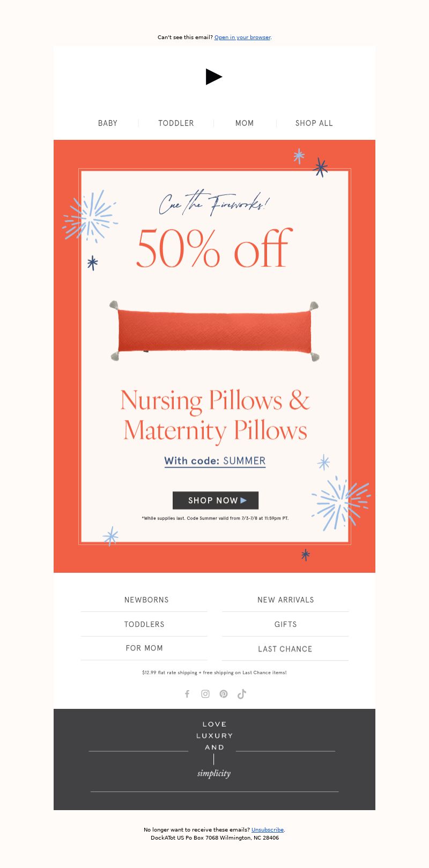429x868 pixels.
Task: Open the Pinterest social icon
Action: [224, 694]
